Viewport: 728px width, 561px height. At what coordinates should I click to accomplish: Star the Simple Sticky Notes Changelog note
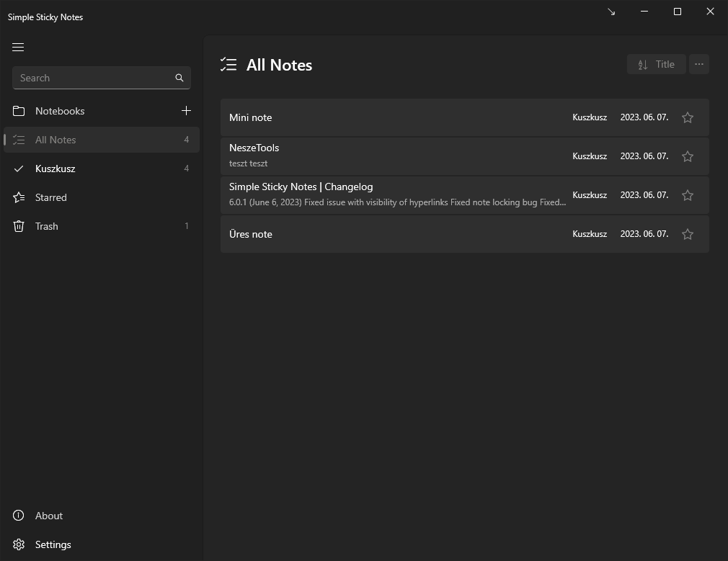(688, 195)
